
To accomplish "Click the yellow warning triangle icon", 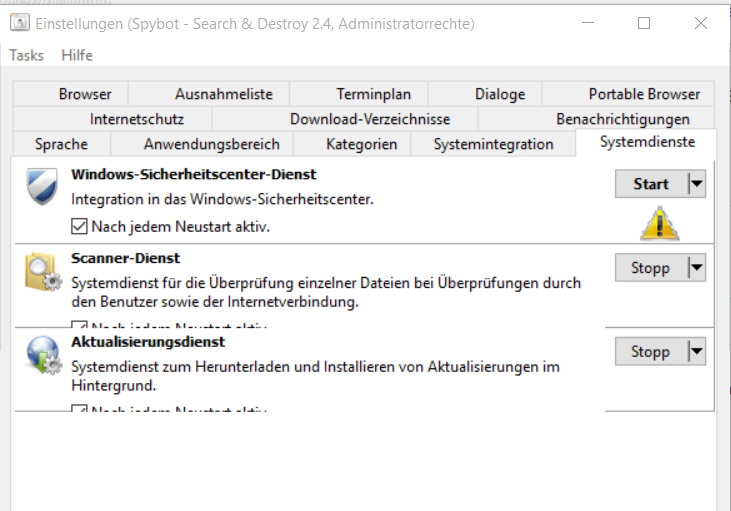I will coord(659,224).
